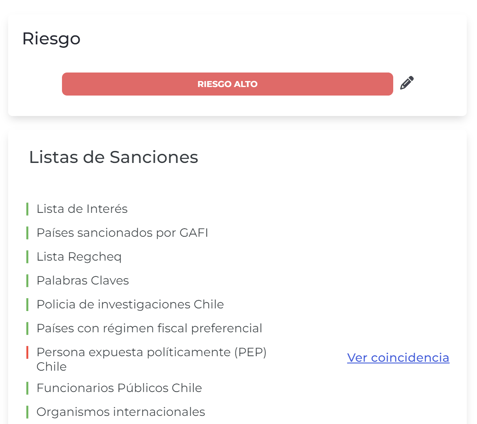Click green marker beside Organismos internacionales

[x=27, y=412]
